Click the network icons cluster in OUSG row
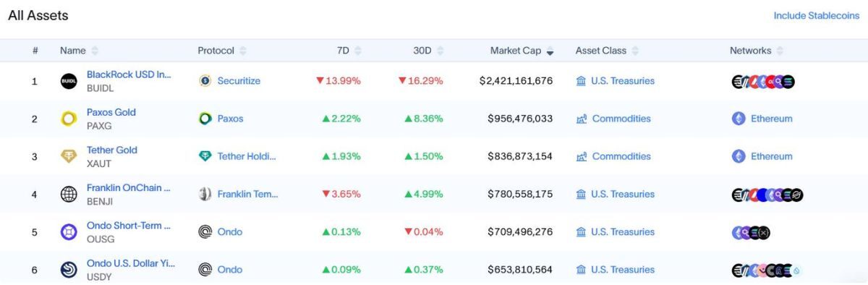Image resolution: width=868 pixels, height=285 pixels. [751, 232]
